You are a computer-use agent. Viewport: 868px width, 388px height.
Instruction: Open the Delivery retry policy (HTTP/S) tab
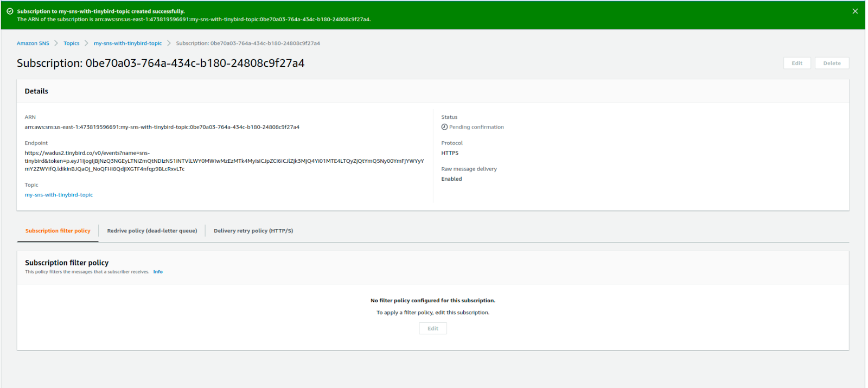[253, 231]
